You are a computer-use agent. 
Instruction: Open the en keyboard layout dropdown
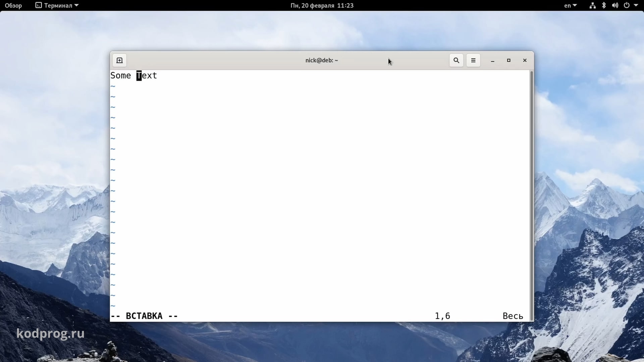tap(570, 5)
